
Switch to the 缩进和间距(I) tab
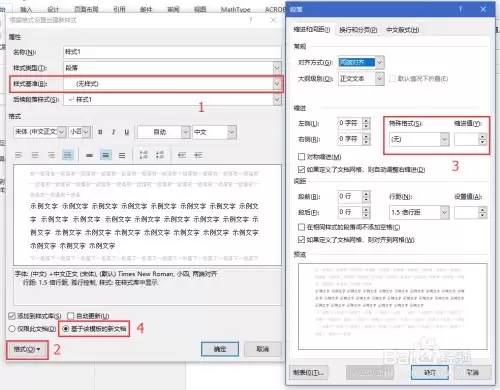point(312,30)
